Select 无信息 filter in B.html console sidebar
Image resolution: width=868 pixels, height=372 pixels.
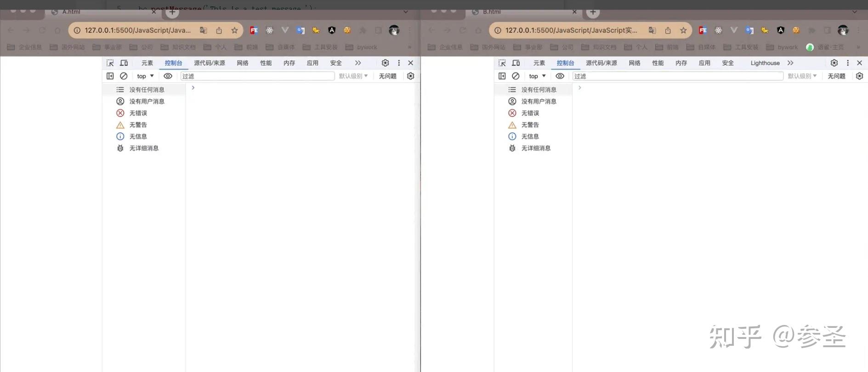pos(533,137)
